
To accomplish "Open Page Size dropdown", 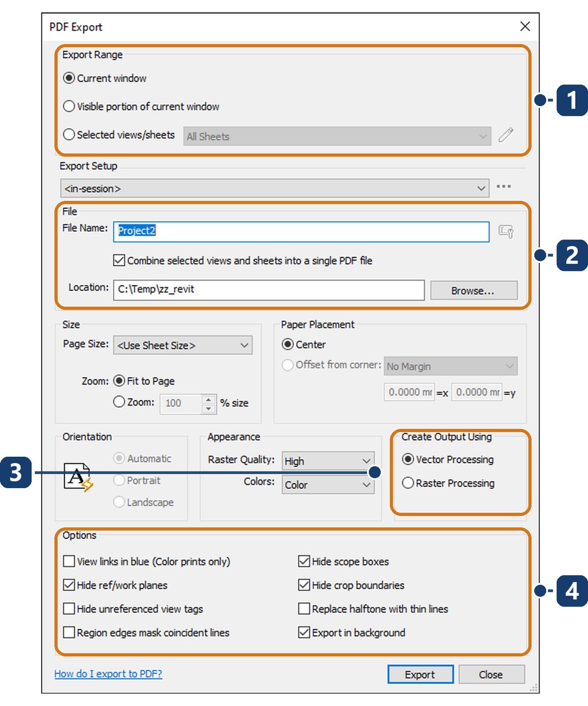I will (x=183, y=345).
